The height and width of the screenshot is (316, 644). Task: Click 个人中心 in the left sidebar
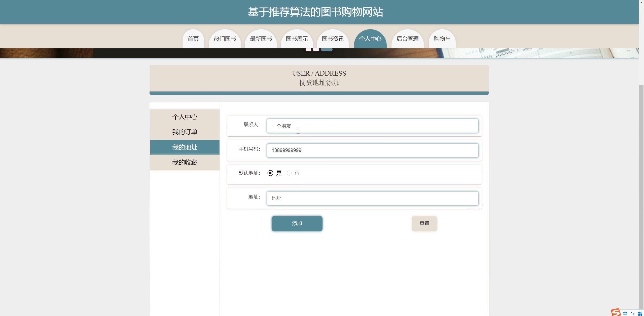tap(185, 117)
